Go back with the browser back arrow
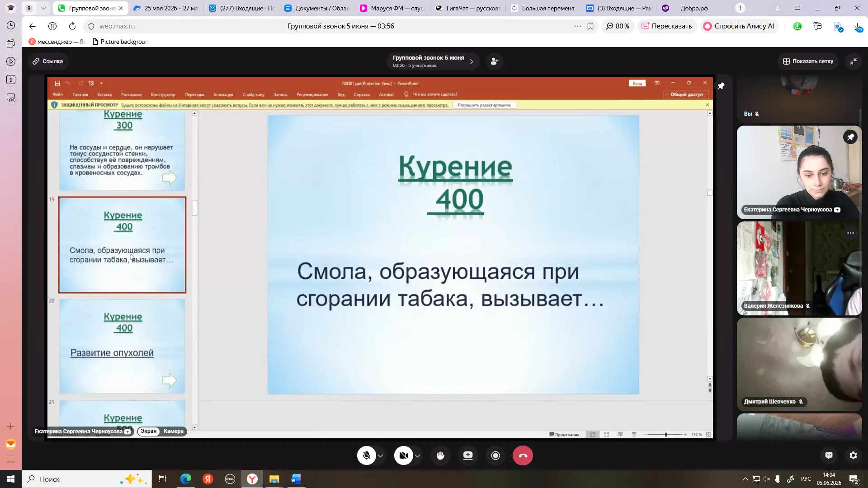 [33, 26]
